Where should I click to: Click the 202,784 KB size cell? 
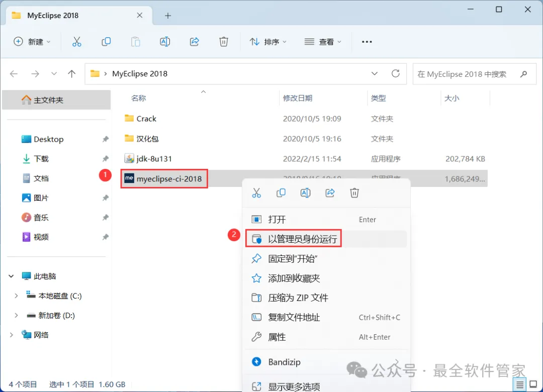tap(465, 159)
